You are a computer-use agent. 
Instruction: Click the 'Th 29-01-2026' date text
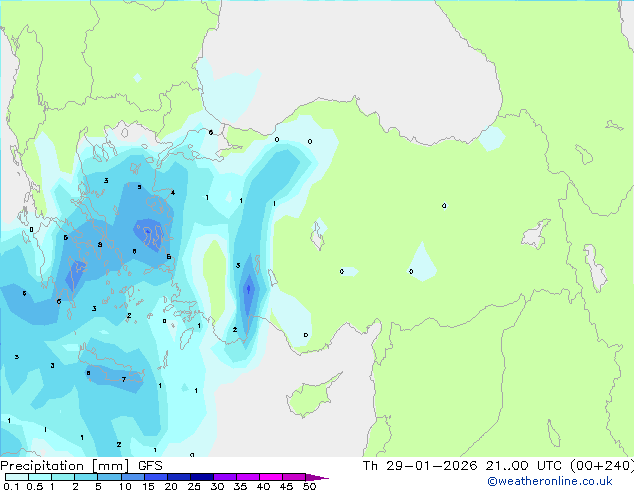420,466
